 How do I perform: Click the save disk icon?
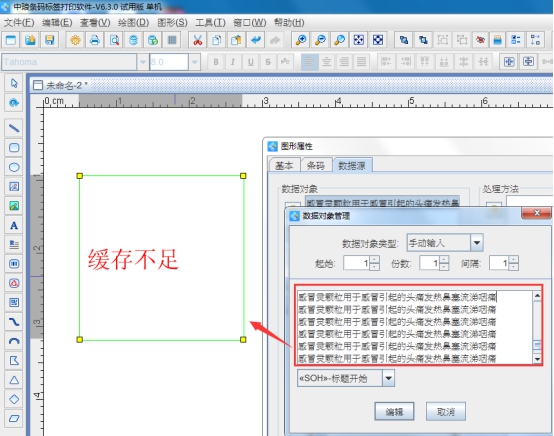click(49, 40)
